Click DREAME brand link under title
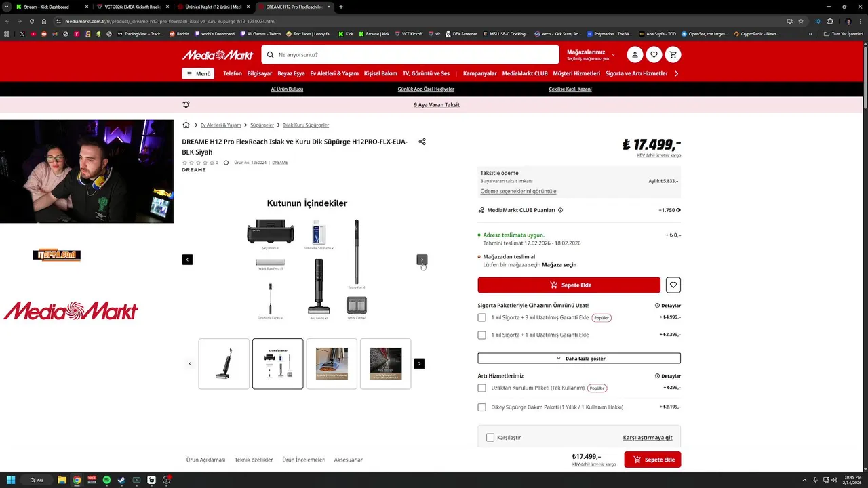 (x=279, y=163)
